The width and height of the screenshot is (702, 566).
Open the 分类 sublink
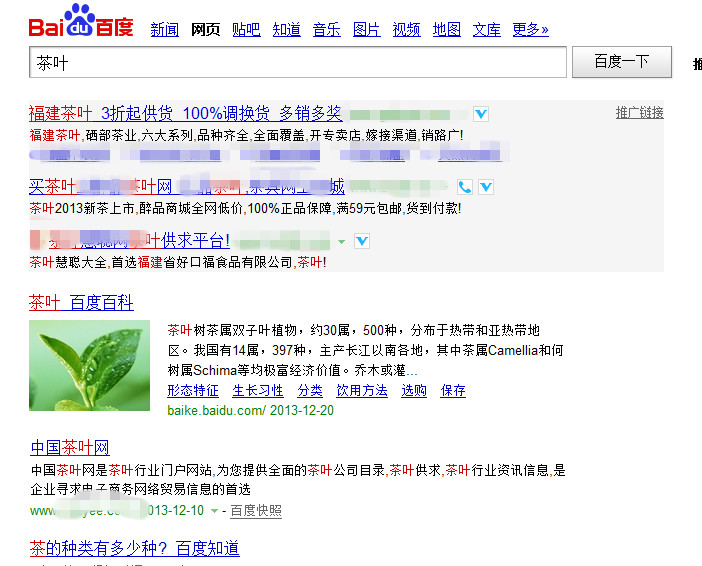(310, 390)
